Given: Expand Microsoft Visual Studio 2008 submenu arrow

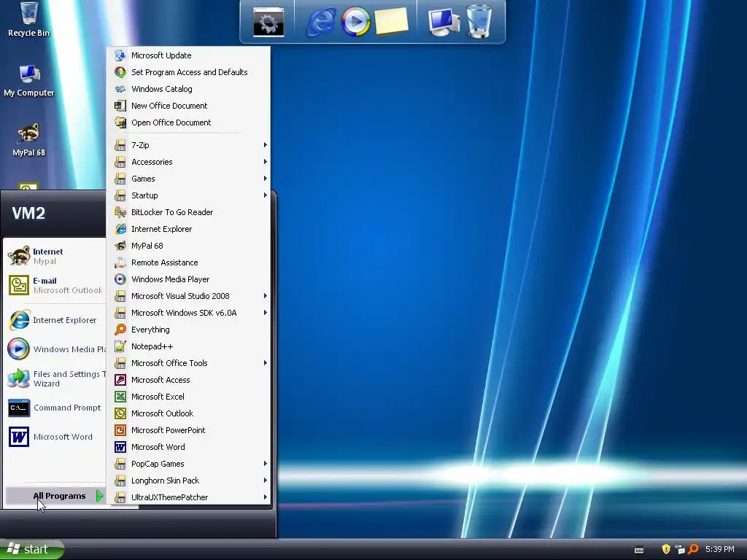Looking at the screenshot, I should 266,296.
